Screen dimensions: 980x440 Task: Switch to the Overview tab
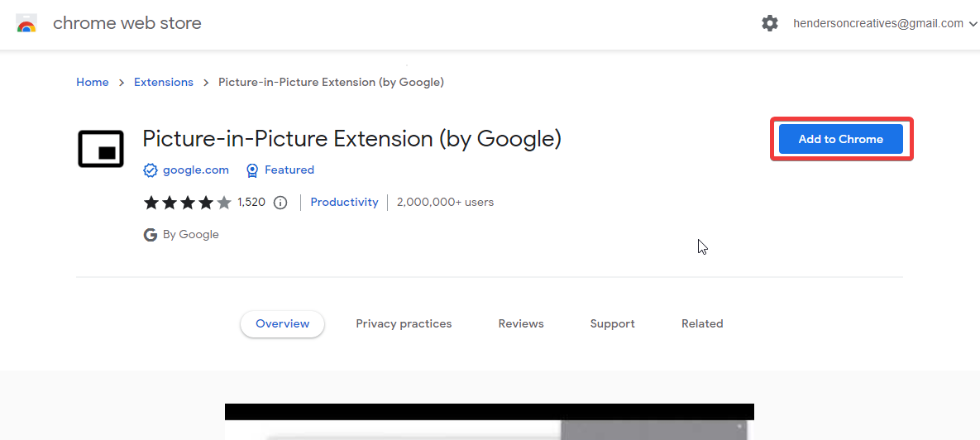pyautogui.click(x=282, y=324)
